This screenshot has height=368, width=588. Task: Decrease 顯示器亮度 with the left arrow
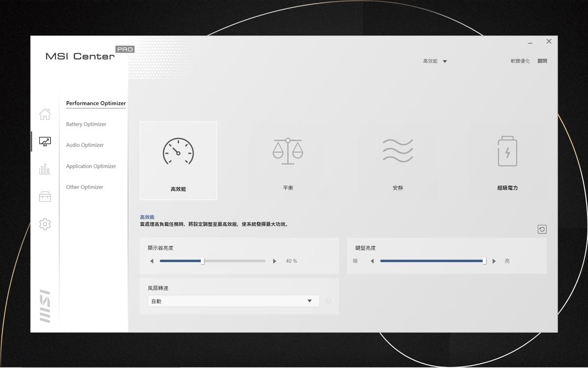click(x=151, y=261)
